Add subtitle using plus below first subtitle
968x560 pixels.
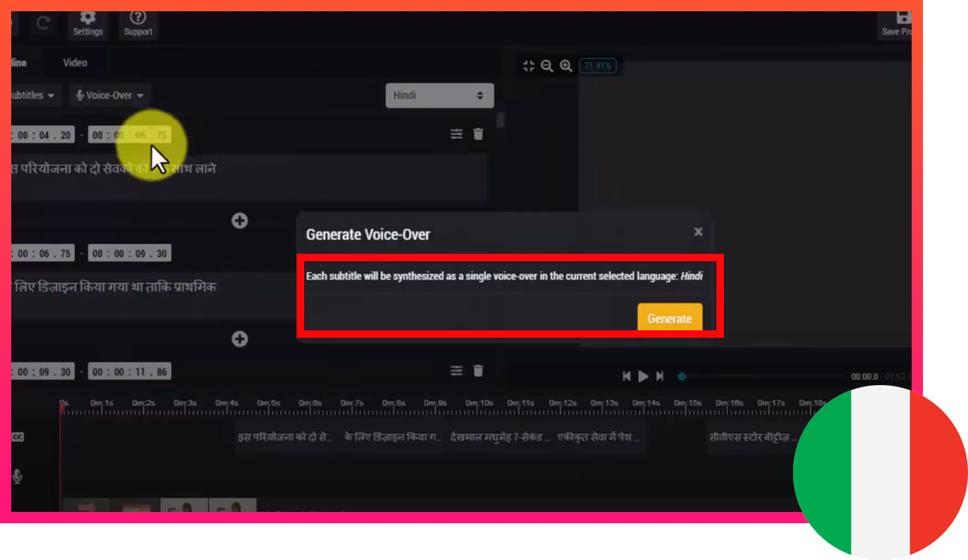tap(240, 221)
